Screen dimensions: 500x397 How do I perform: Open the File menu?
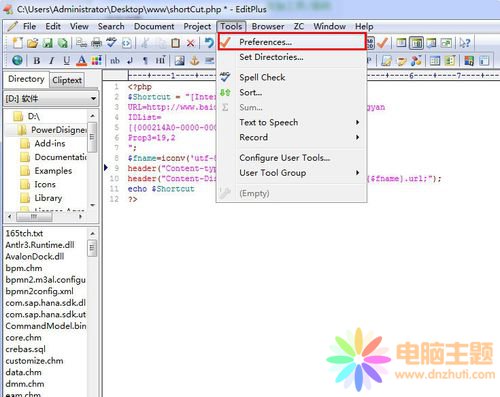[x=29, y=26]
